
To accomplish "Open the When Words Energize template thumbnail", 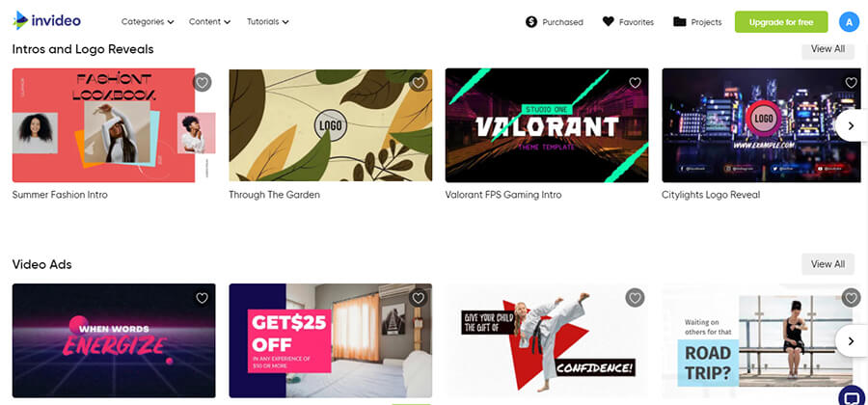I will (114, 340).
